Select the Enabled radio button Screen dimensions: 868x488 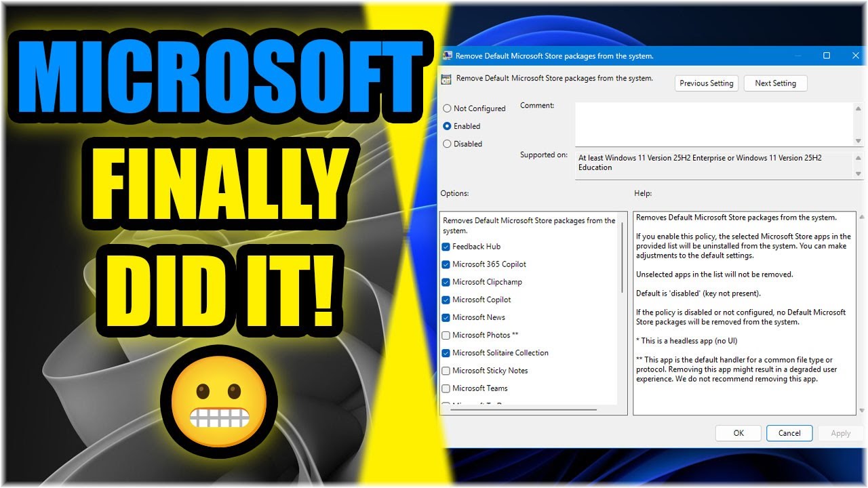coord(447,126)
